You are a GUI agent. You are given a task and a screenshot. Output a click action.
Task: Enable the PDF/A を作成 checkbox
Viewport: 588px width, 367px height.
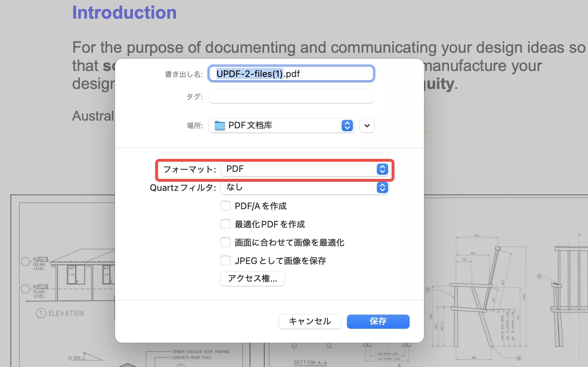pyautogui.click(x=226, y=206)
